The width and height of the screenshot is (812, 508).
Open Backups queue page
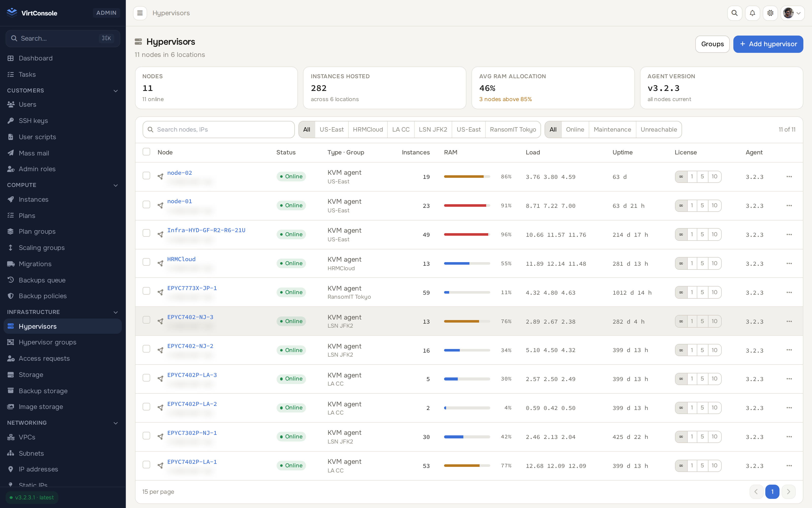(63, 280)
